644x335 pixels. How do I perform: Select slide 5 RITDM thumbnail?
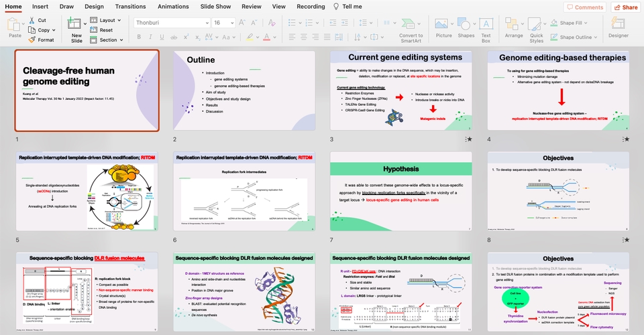pyautogui.click(x=87, y=191)
